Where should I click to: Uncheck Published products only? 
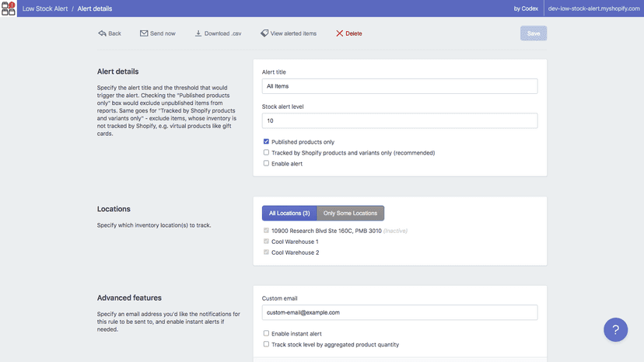[266, 141]
